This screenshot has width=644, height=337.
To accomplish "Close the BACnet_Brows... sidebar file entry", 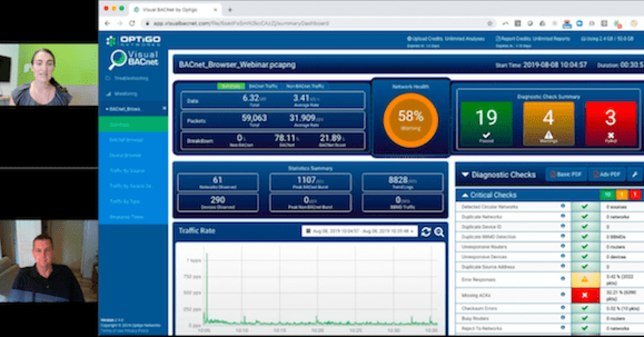I will [164, 108].
